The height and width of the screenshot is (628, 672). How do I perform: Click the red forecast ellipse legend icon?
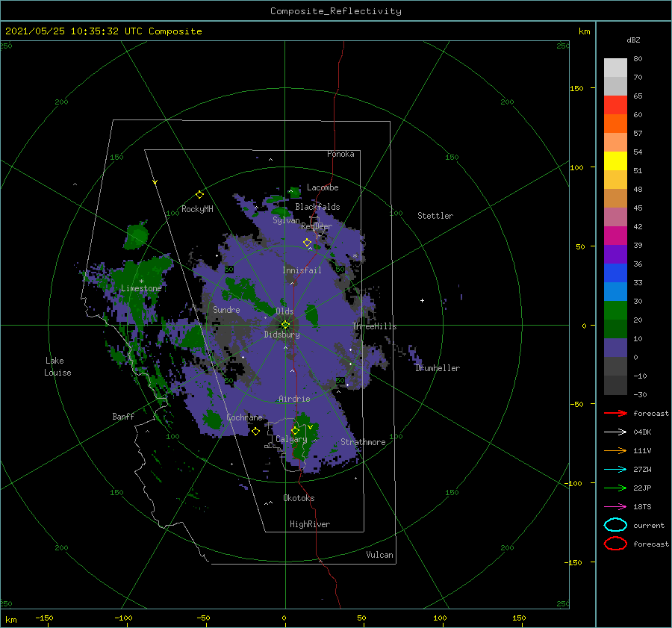pyautogui.click(x=615, y=544)
